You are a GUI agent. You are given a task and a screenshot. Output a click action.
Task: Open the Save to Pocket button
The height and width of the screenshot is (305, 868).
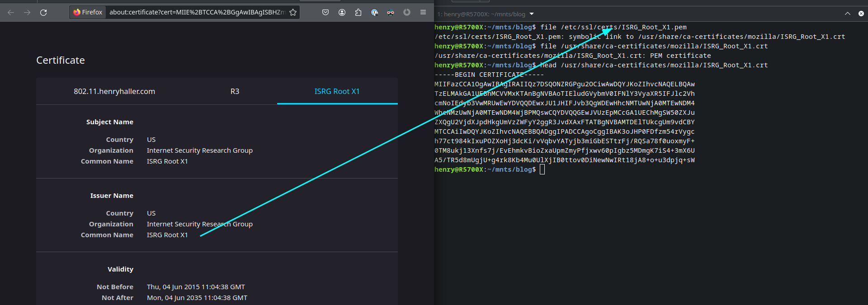(x=325, y=13)
